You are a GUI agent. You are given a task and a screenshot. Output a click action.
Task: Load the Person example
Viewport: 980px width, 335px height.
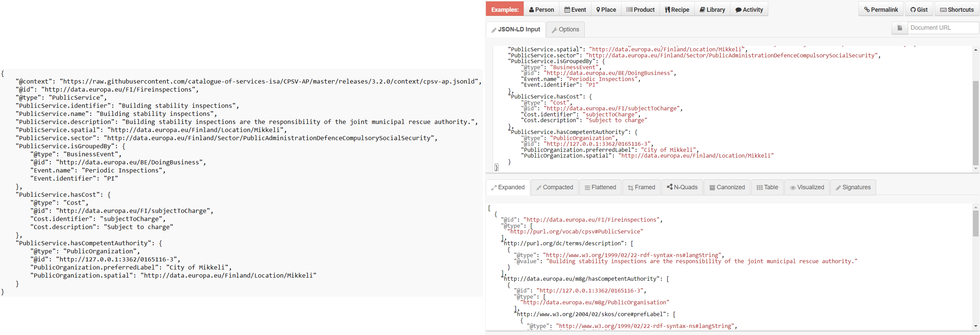point(541,10)
